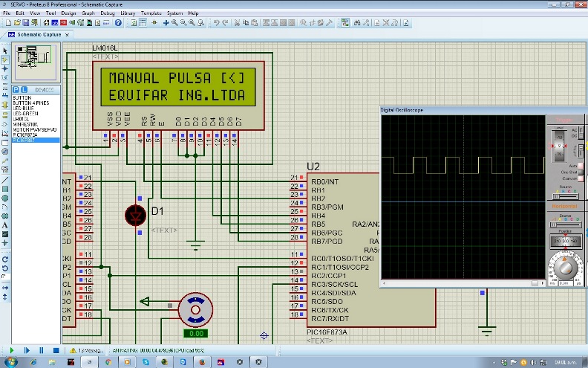The height and width of the screenshot is (368, 588).
Task: Select the Terminals mode tool
Action: (5, 114)
